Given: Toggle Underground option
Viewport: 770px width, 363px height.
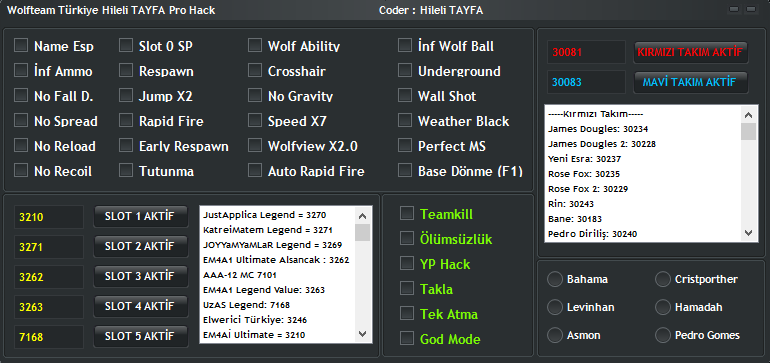Looking at the screenshot, I should pyautogui.click(x=405, y=71).
